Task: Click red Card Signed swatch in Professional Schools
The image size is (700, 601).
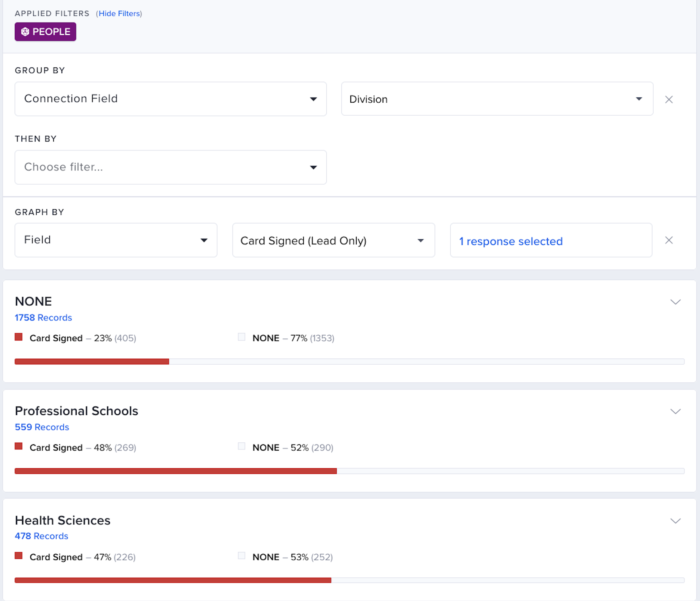Action: (x=19, y=446)
